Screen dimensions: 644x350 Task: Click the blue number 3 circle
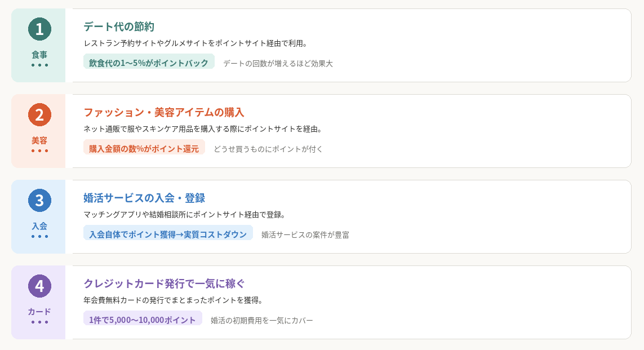click(x=39, y=200)
